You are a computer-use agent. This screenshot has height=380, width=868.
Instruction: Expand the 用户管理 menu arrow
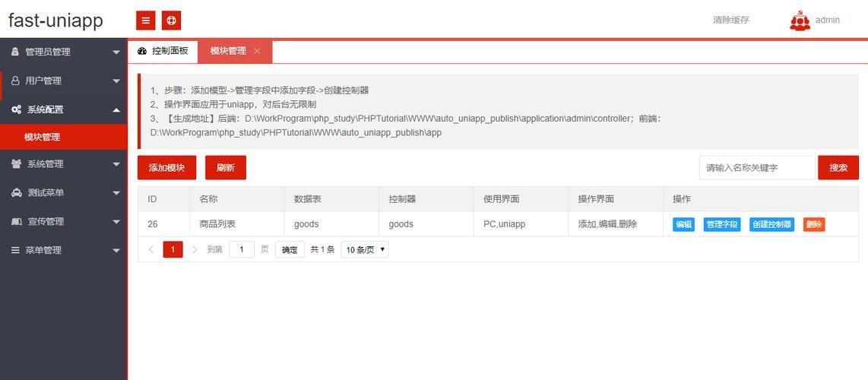[x=116, y=81]
